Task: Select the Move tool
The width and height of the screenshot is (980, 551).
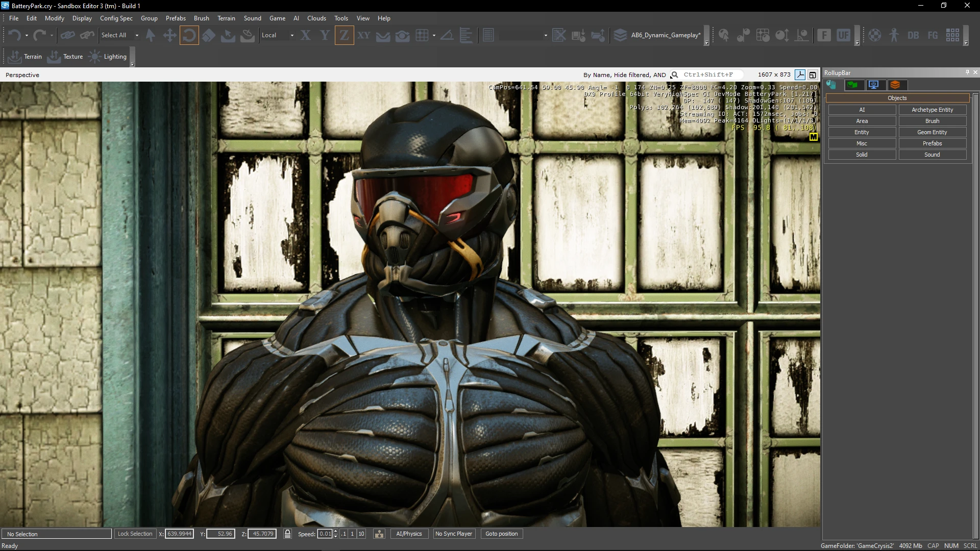Action: 169,35
